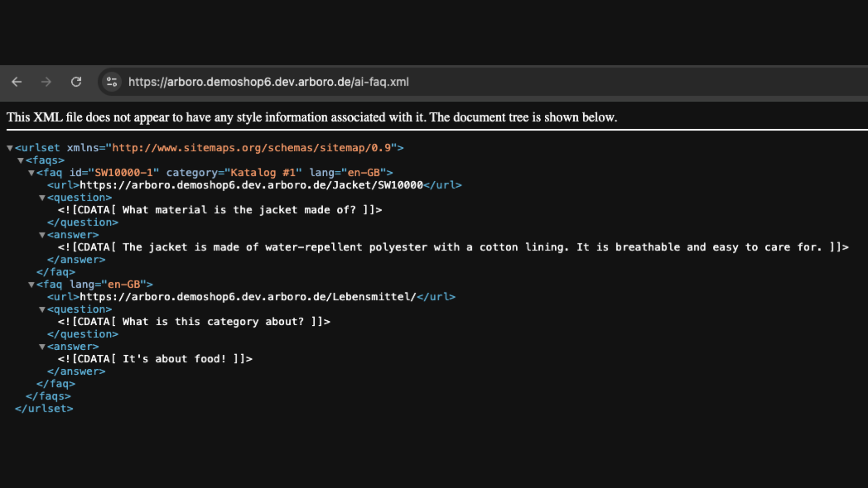868x488 pixels.
Task: Collapse the urlset root node
Action: [x=10, y=148]
